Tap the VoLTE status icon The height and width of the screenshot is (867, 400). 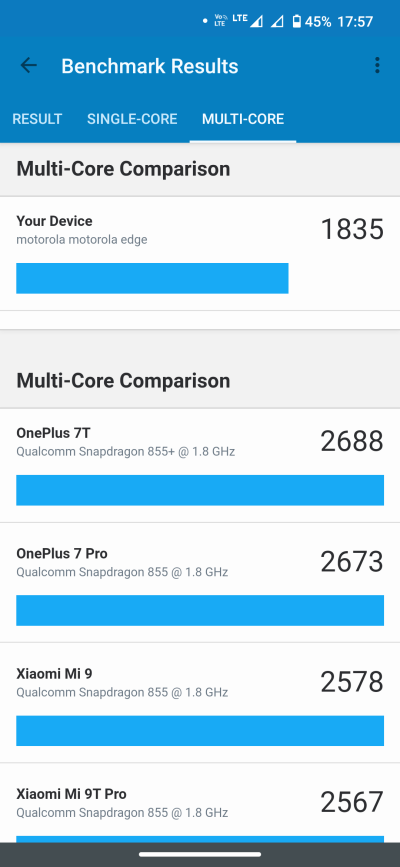(x=221, y=21)
